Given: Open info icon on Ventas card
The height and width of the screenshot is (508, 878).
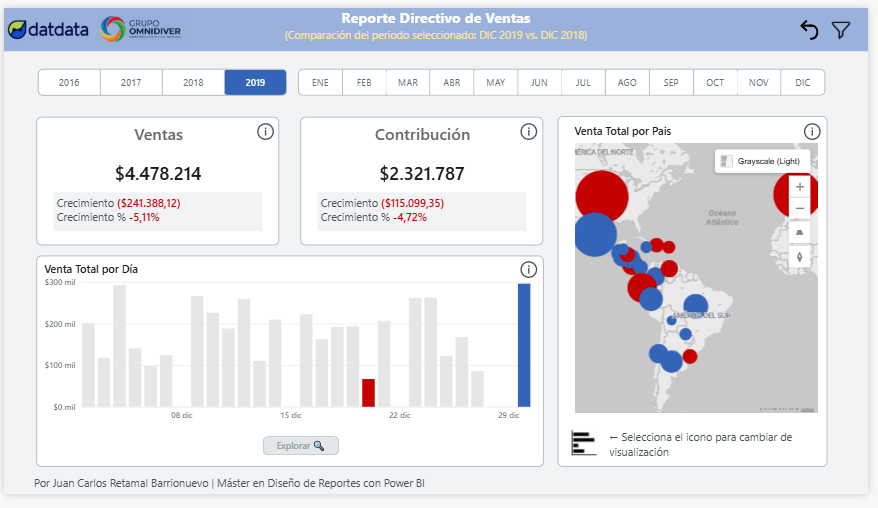Looking at the screenshot, I should (265, 132).
